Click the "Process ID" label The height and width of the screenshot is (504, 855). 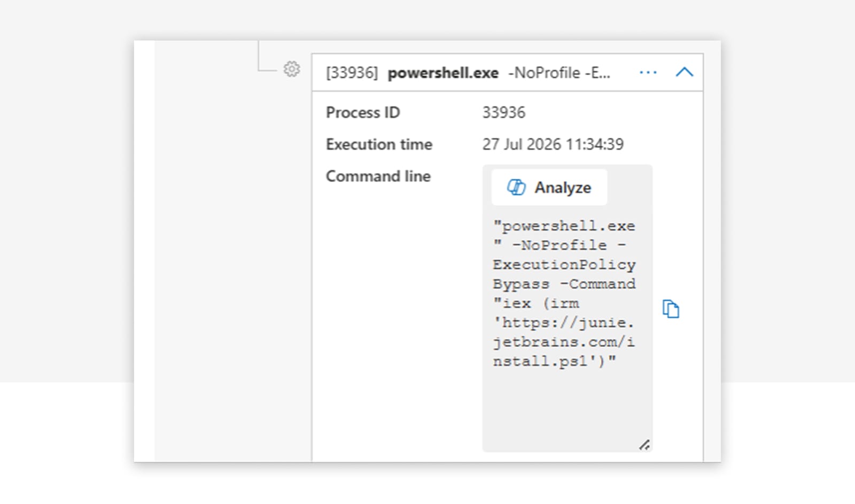click(363, 112)
